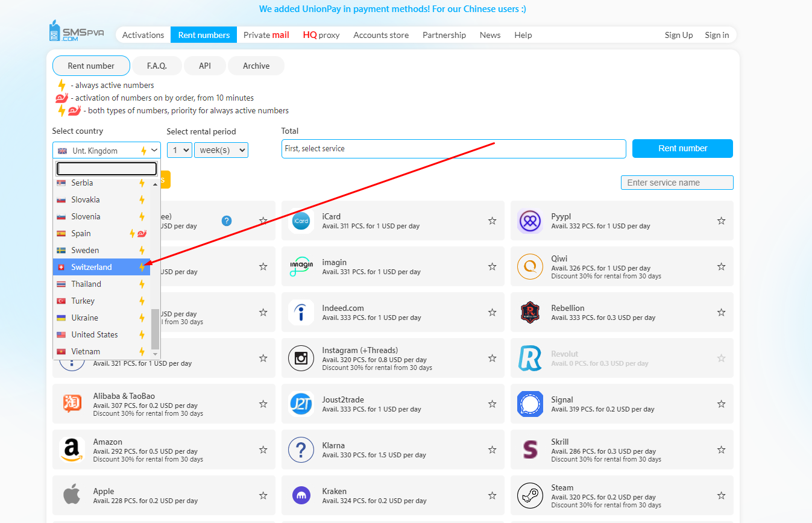
Task: Toggle favorite star for Skrill
Action: [722, 450]
